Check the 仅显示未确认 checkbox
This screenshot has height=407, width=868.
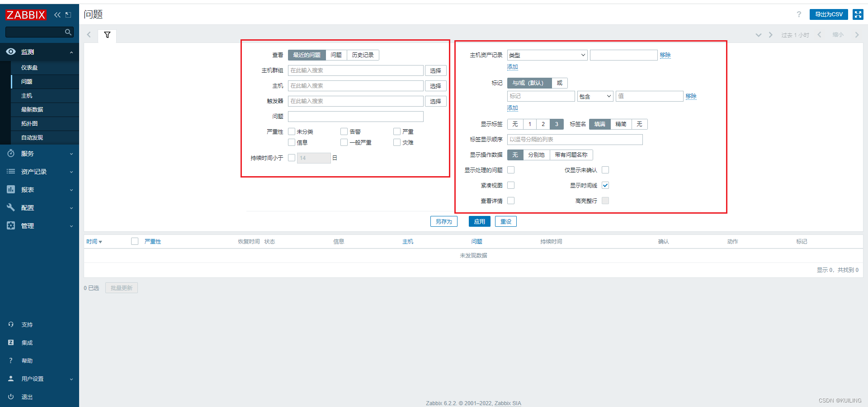(605, 170)
